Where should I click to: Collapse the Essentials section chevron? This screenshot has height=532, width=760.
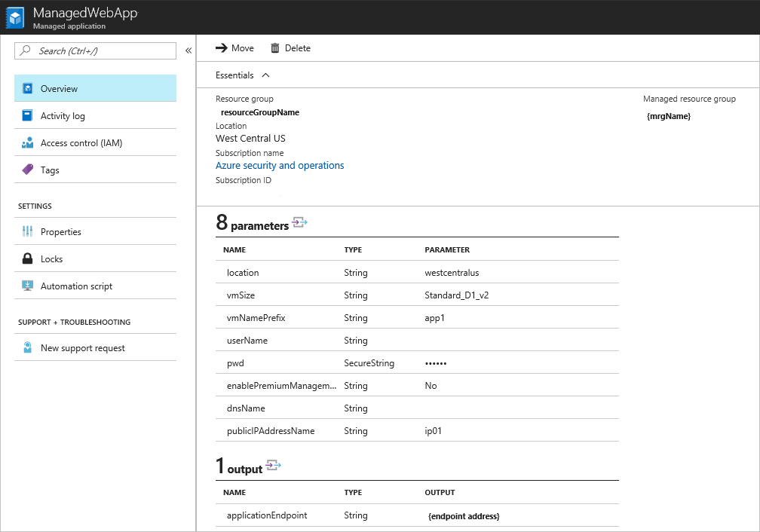(x=265, y=75)
